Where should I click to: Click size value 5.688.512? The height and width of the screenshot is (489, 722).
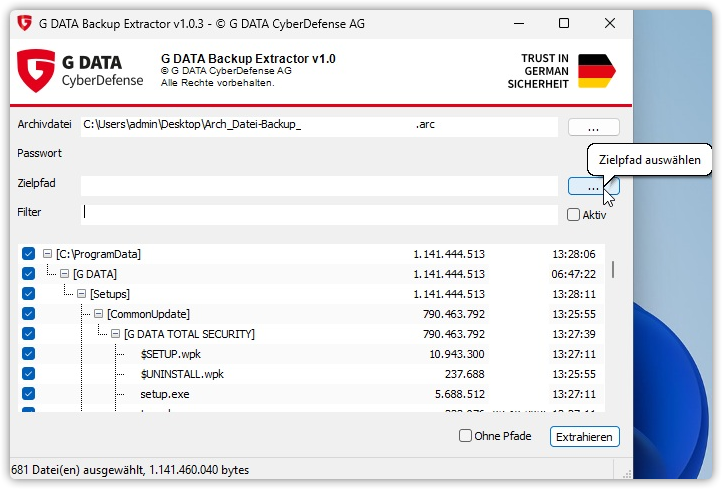pyautogui.click(x=460, y=394)
